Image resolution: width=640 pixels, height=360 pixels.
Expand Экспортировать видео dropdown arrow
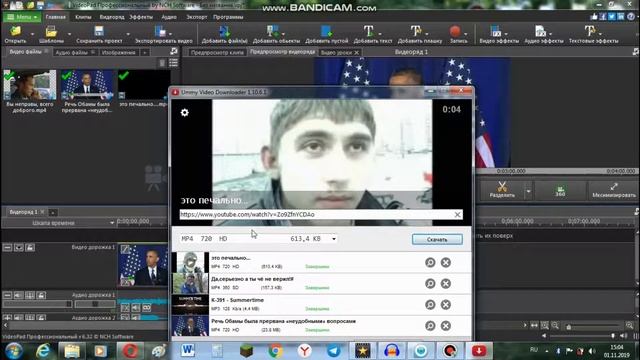coord(170,33)
